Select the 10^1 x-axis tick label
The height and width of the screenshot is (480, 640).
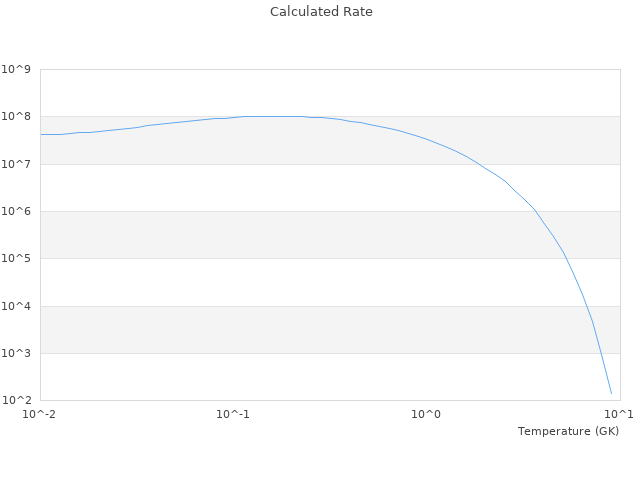[619, 415]
